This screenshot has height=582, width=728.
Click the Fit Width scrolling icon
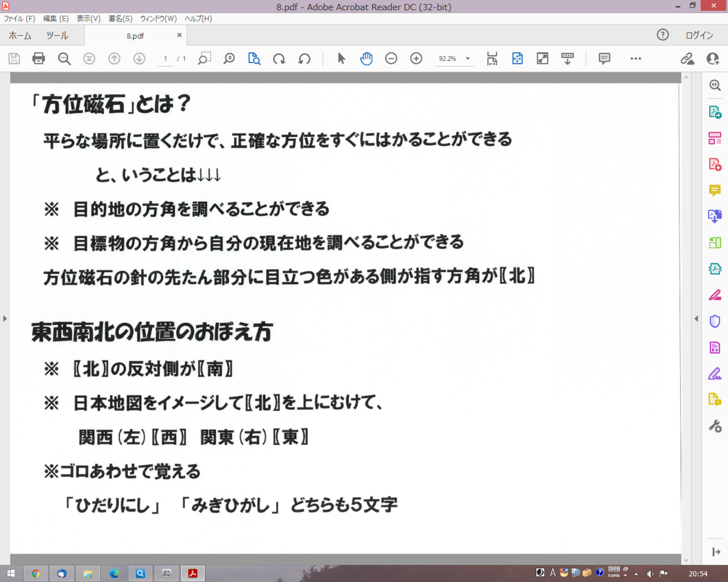tap(492, 59)
